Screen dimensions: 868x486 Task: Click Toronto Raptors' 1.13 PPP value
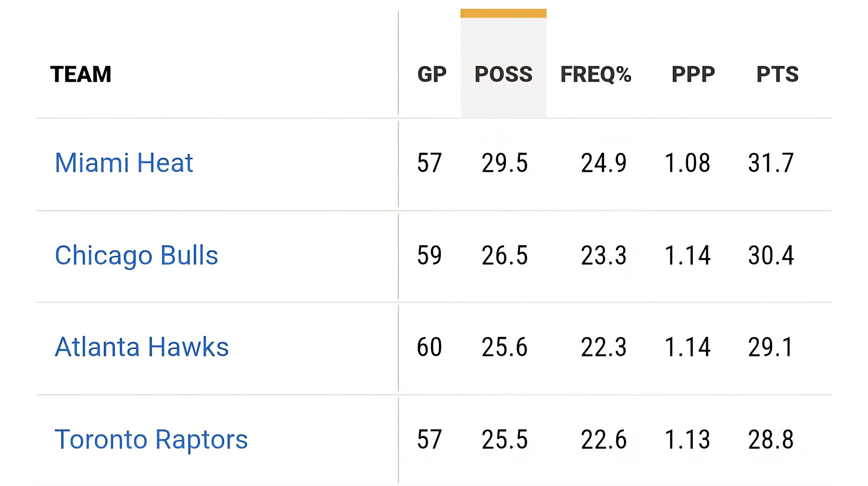pos(687,439)
